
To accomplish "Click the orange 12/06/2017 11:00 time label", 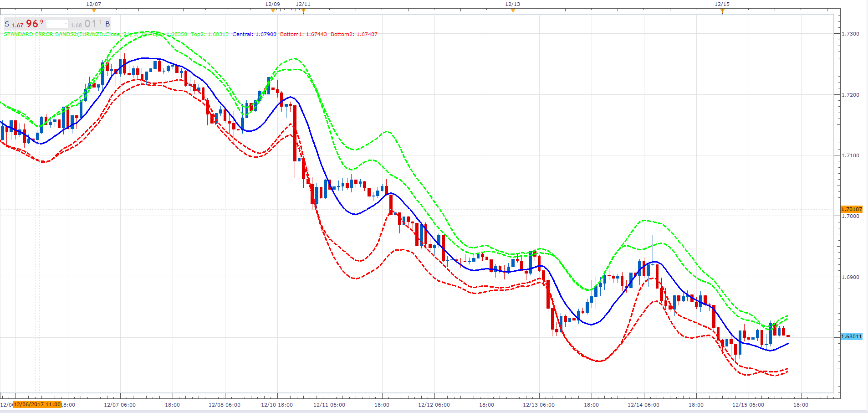I will [37, 404].
